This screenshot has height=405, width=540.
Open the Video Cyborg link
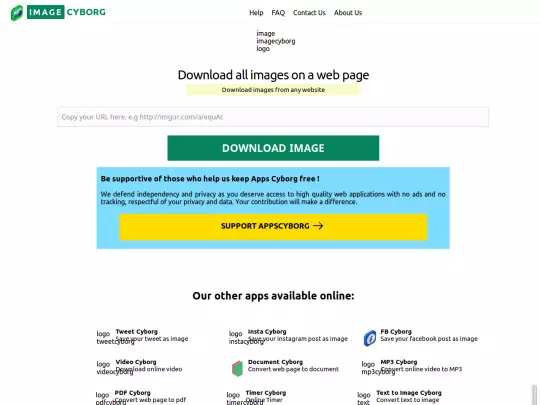tap(136, 362)
